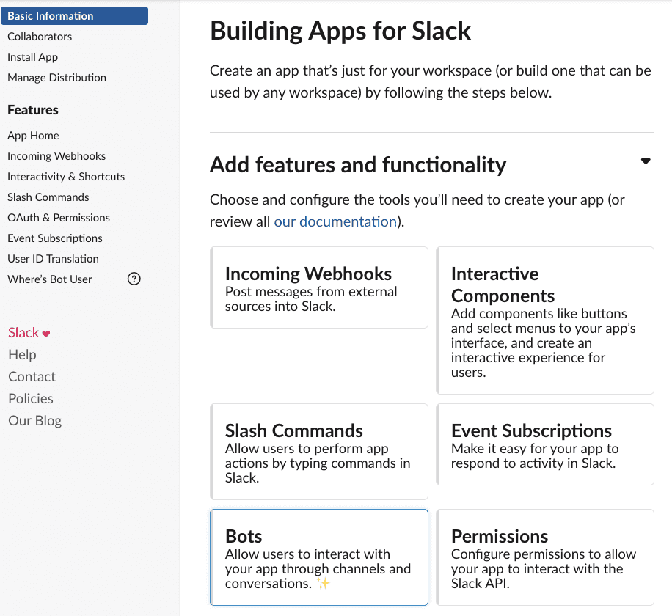The image size is (672, 616).
Task: Open the OAuth & Permissions page
Action: pyautogui.click(x=59, y=217)
